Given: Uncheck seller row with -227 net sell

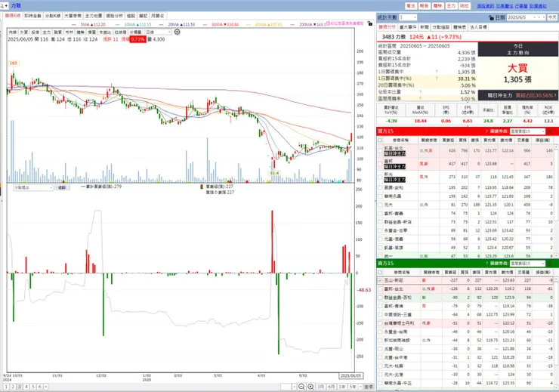Looking at the screenshot, I should [x=380, y=280].
